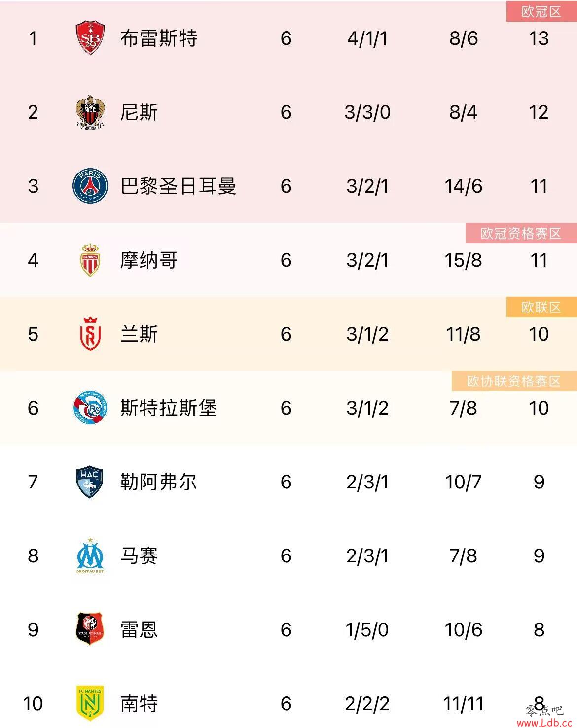Click the Brest club crest icon

[x=90, y=38]
